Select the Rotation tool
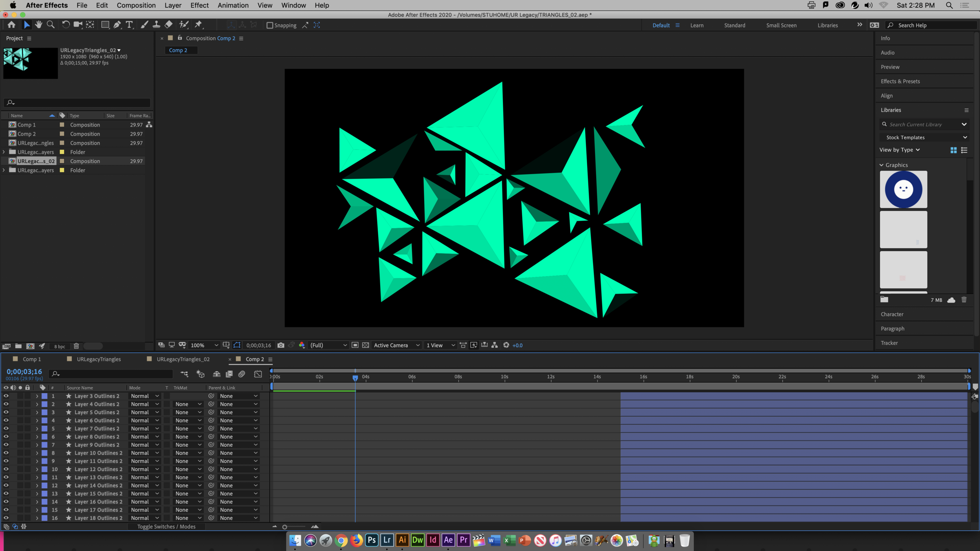Image resolution: width=980 pixels, height=551 pixels. click(66, 25)
